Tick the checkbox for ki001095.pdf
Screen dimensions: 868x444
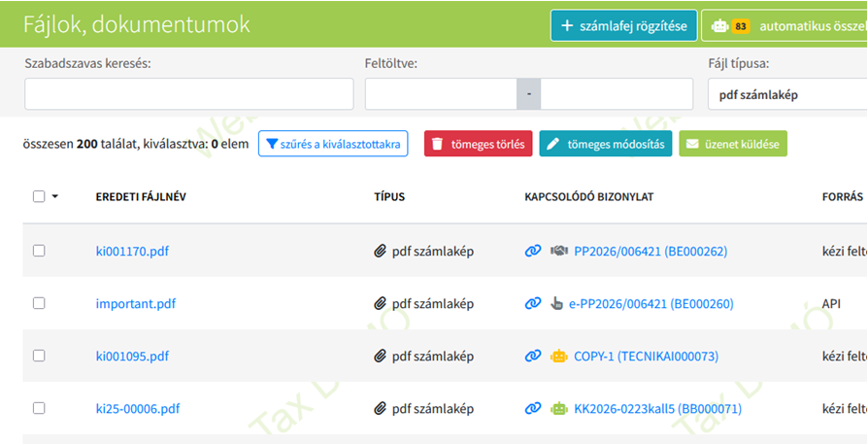click(39, 356)
